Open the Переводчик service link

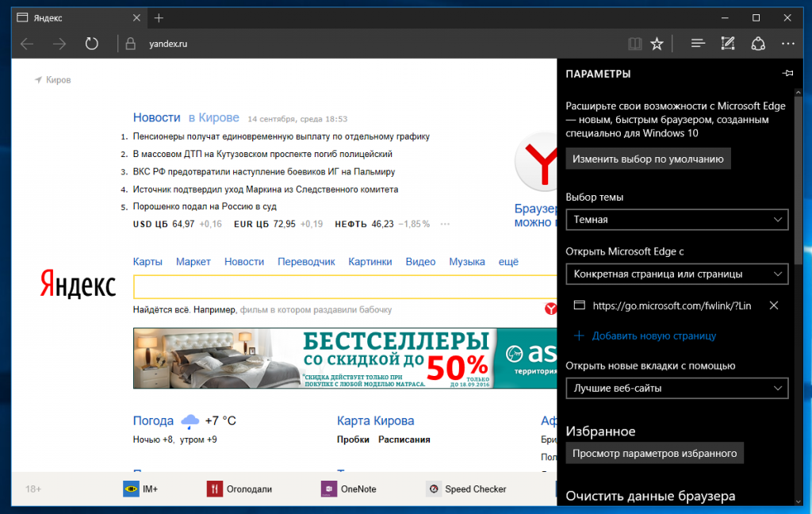306,262
